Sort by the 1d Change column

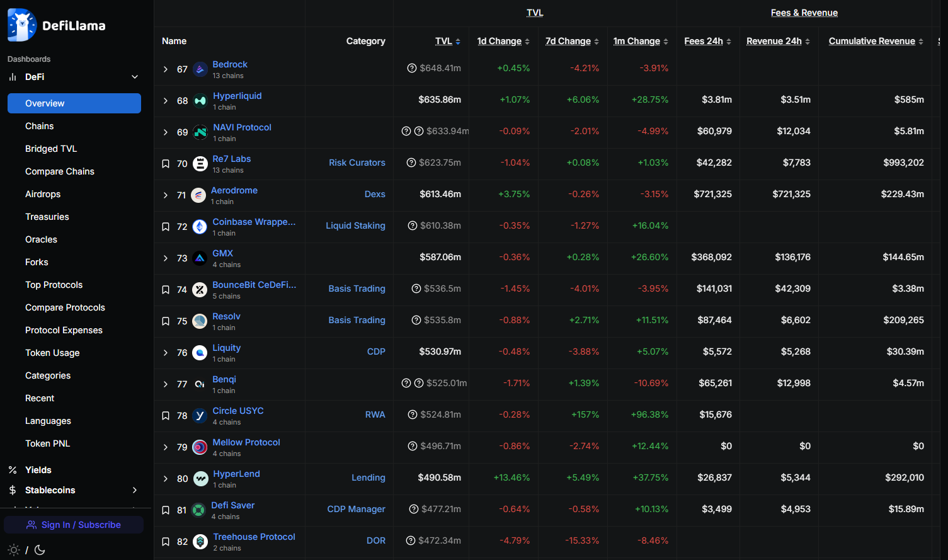click(x=503, y=41)
